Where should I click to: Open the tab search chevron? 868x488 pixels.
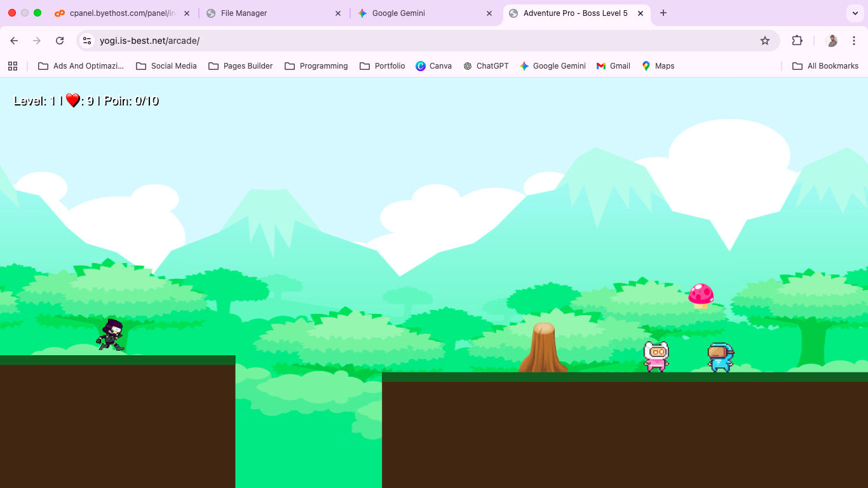[x=855, y=13]
